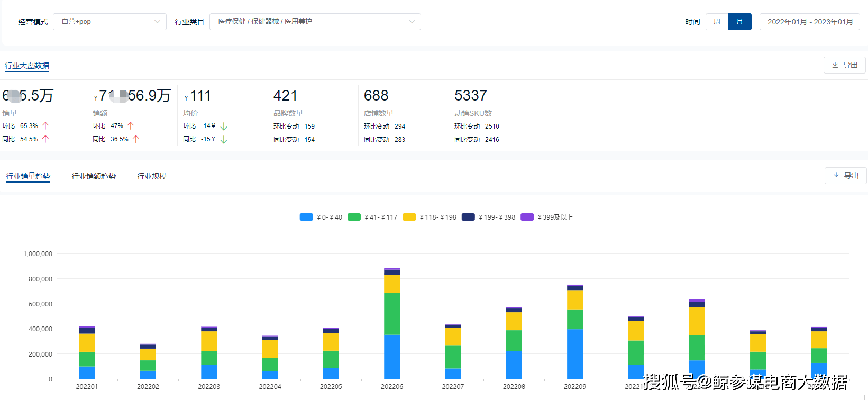Click the chevron arrow in 医疗保健 category selector
The width and height of the screenshot is (868, 400).
(412, 22)
